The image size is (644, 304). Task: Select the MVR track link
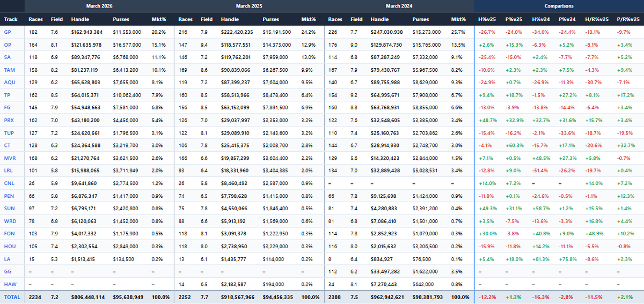(10, 158)
